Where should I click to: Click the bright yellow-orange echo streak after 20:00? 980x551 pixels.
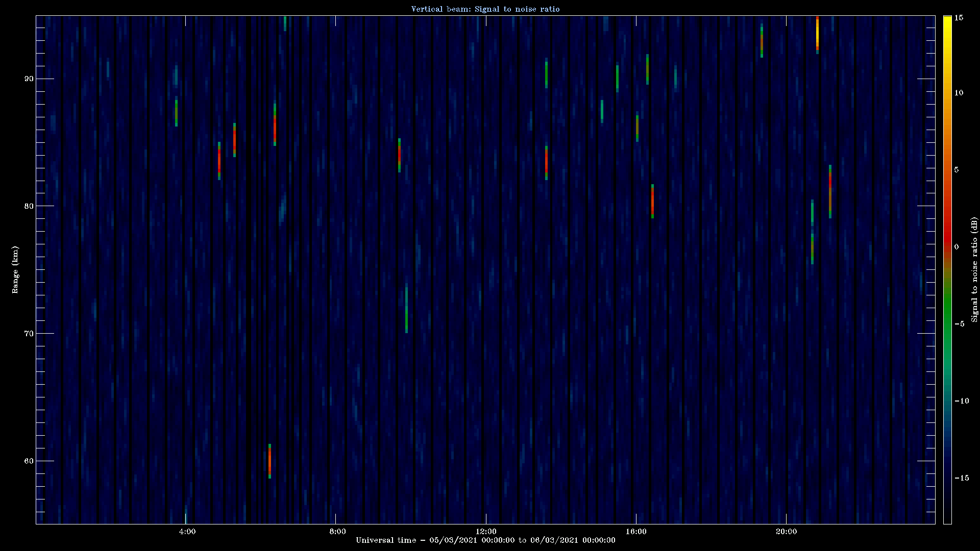tap(817, 35)
